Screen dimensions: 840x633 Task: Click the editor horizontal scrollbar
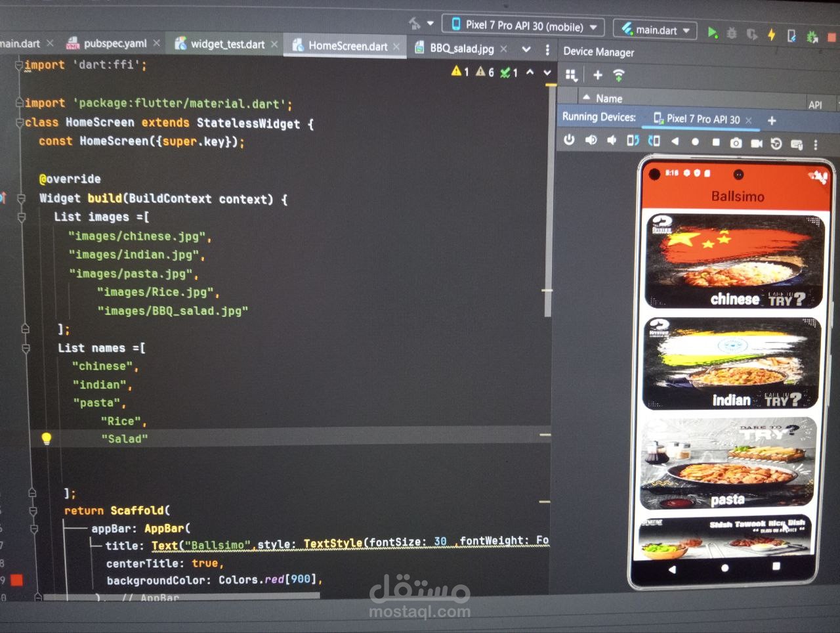(182, 596)
